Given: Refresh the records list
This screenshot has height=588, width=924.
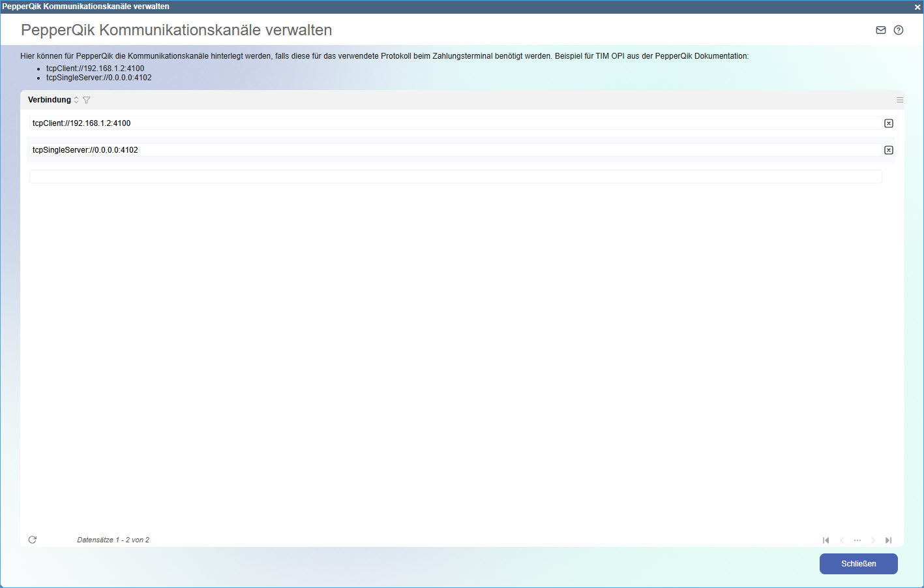Looking at the screenshot, I should click(x=33, y=540).
